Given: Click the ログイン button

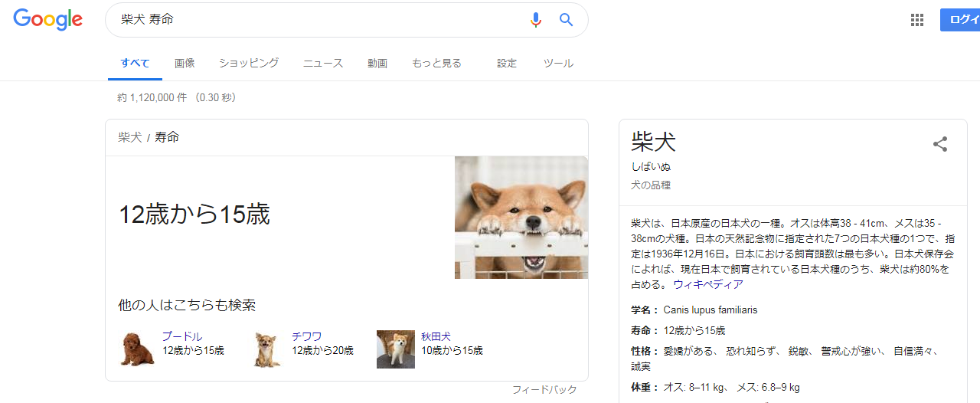Looking at the screenshot, I should (960, 20).
